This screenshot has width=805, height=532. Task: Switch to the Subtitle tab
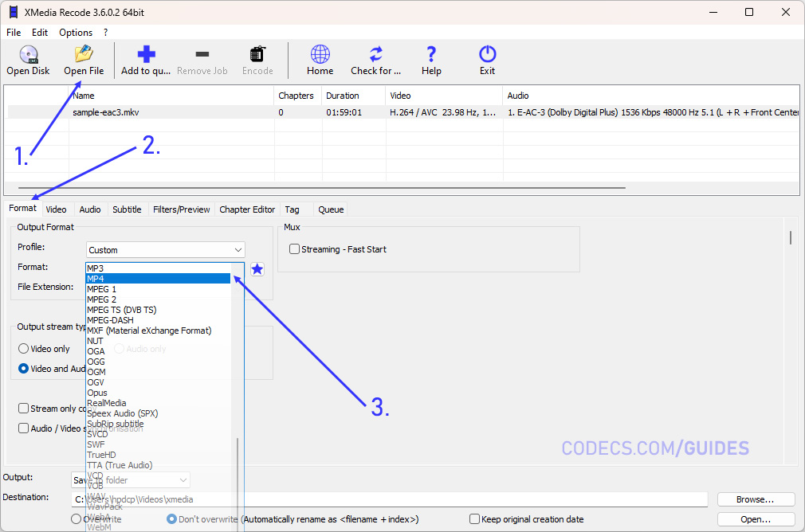127,209
